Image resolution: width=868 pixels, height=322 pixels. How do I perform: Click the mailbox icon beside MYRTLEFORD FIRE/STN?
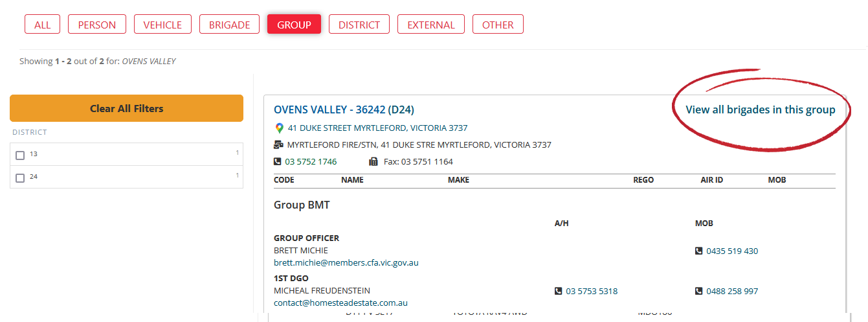(279, 145)
